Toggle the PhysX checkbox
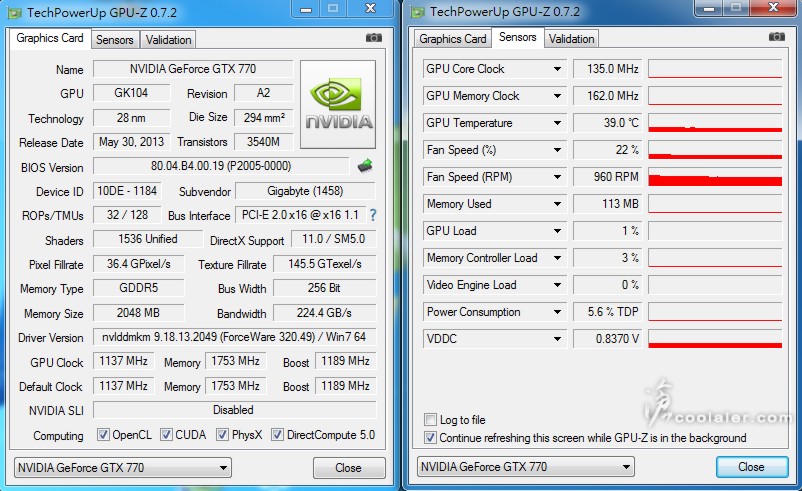 [x=222, y=435]
